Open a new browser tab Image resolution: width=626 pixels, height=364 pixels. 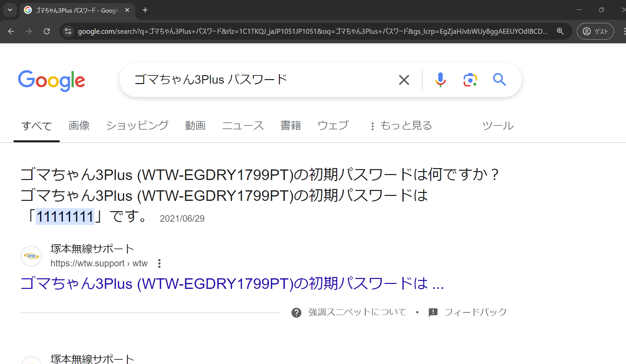145,10
